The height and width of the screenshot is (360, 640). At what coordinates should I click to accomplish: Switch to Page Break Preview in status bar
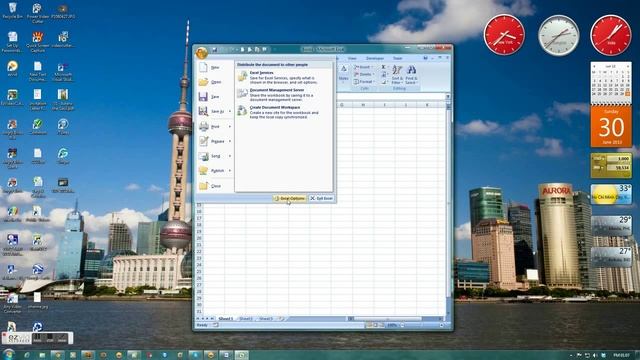click(x=382, y=325)
